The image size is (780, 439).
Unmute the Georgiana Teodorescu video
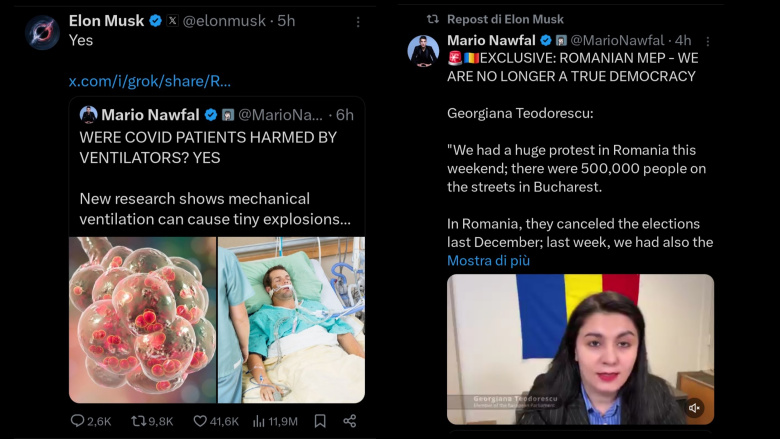click(695, 407)
